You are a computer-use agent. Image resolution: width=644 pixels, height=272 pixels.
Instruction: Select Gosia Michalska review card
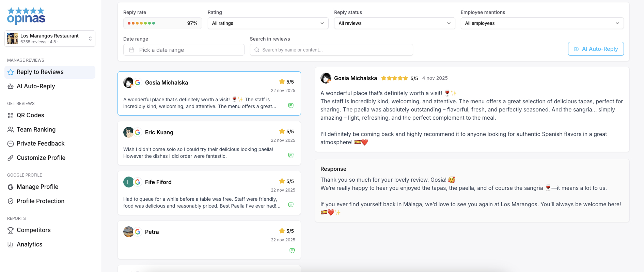tap(209, 93)
